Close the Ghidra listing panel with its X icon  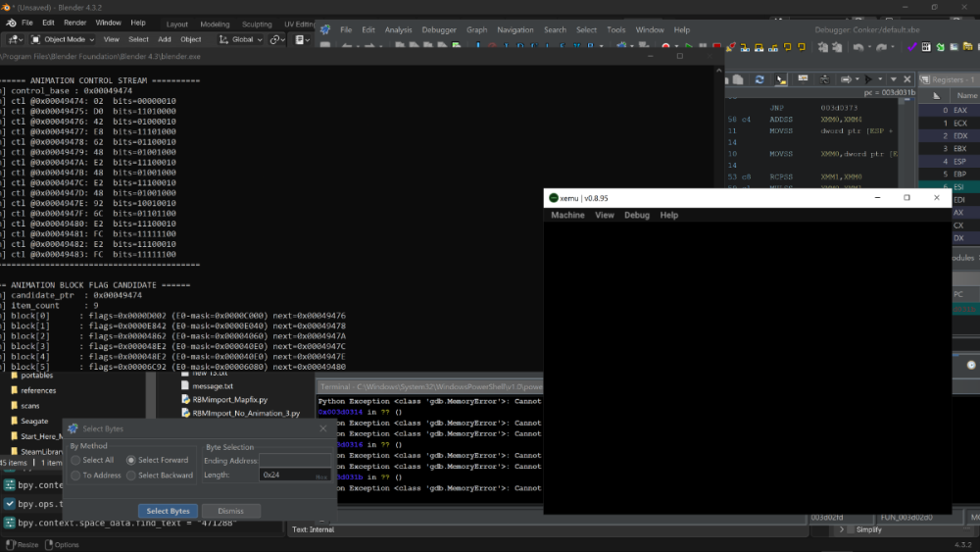907,79
